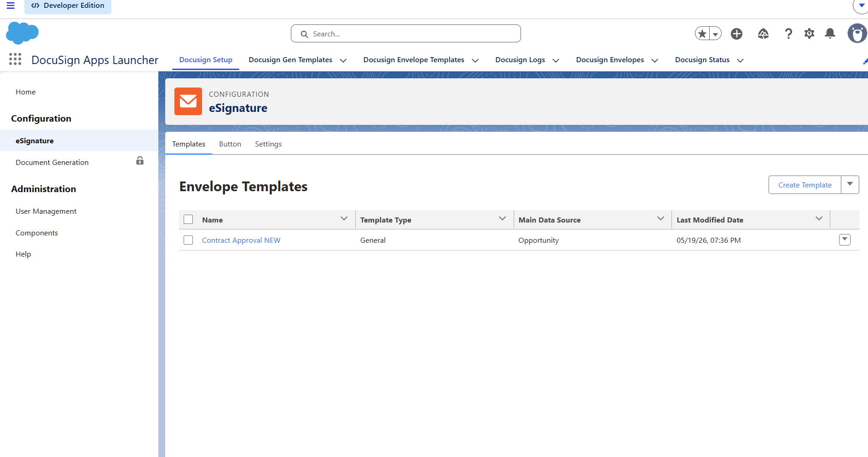Click the Create Template button
This screenshot has height=457, width=868.
point(805,185)
